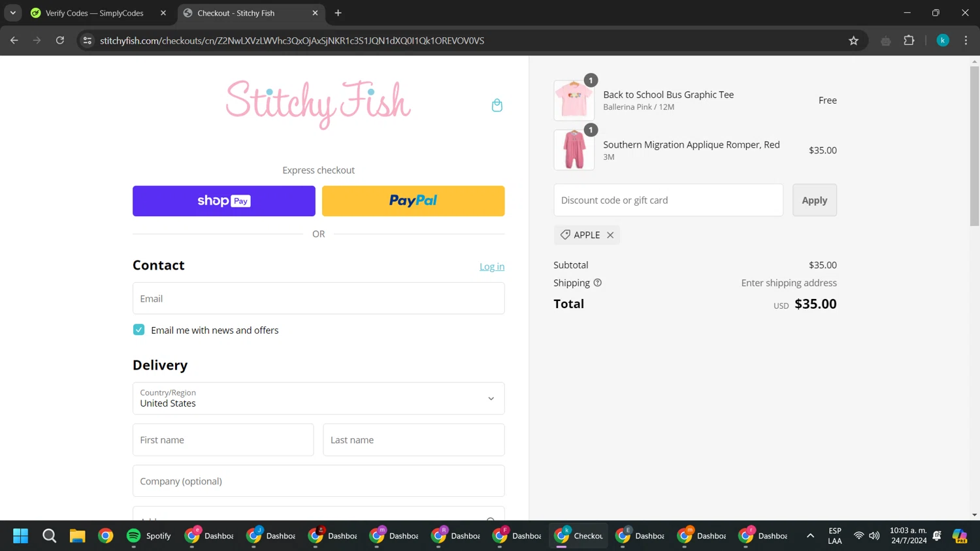Toggle Email me with news and offers
The image size is (980, 551).
(x=139, y=330)
